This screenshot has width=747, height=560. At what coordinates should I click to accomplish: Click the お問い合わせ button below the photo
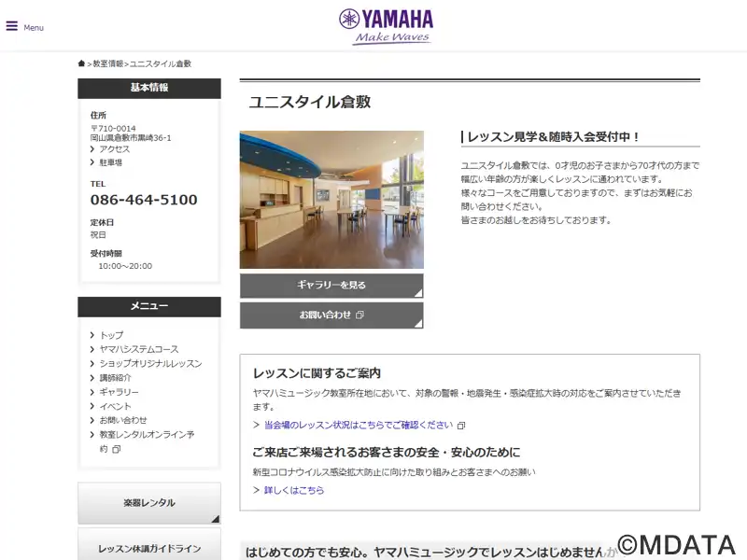pyautogui.click(x=331, y=315)
